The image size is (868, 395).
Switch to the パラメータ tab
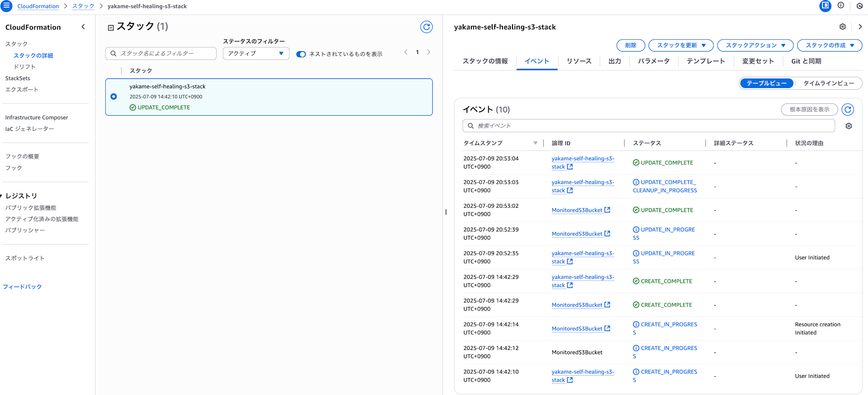coord(654,61)
